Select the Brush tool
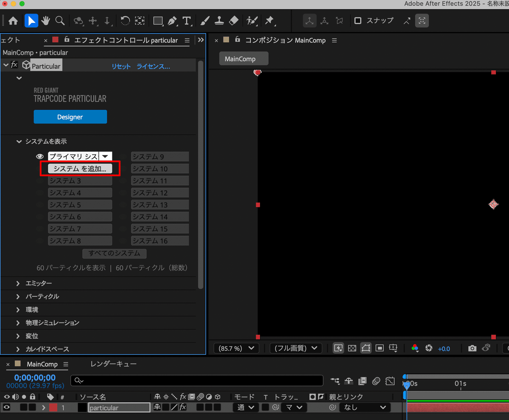The width and height of the screenshot is (509, 420). click(204, 20)
